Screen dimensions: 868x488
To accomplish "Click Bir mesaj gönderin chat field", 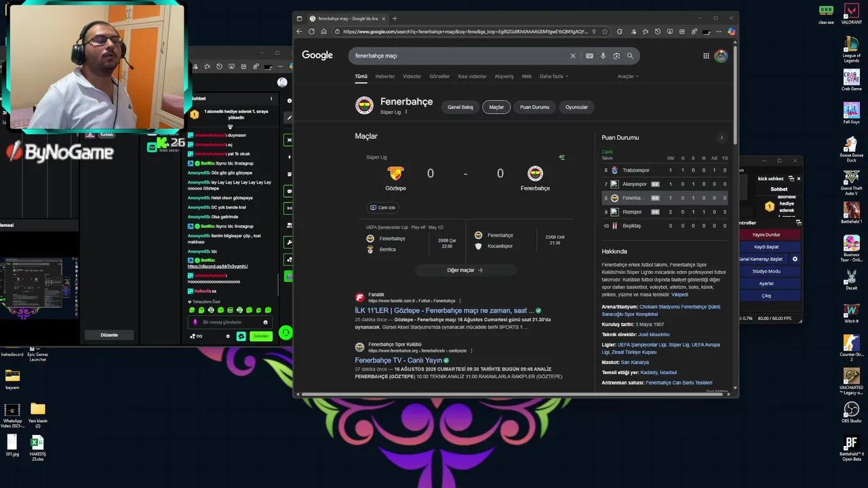I will [231, 322].
